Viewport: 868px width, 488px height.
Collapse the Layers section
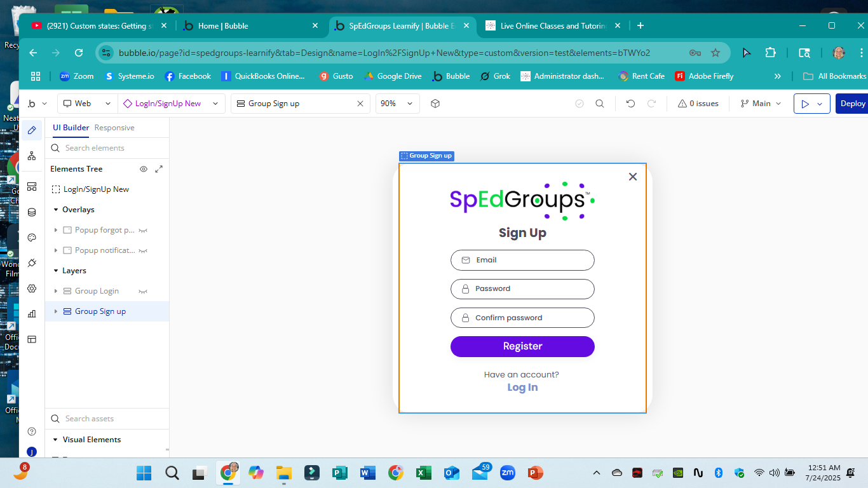pyautogui.click(x=56, y=271)
